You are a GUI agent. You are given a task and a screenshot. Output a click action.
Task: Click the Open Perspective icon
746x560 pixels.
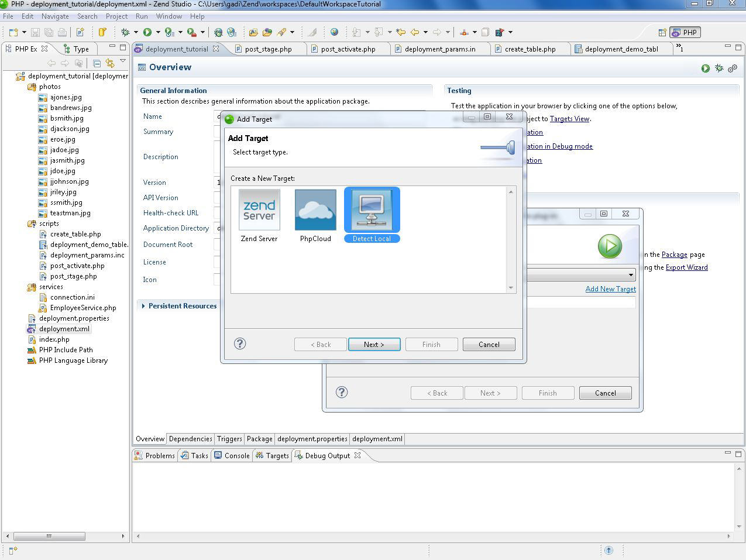tap(662, 33)
